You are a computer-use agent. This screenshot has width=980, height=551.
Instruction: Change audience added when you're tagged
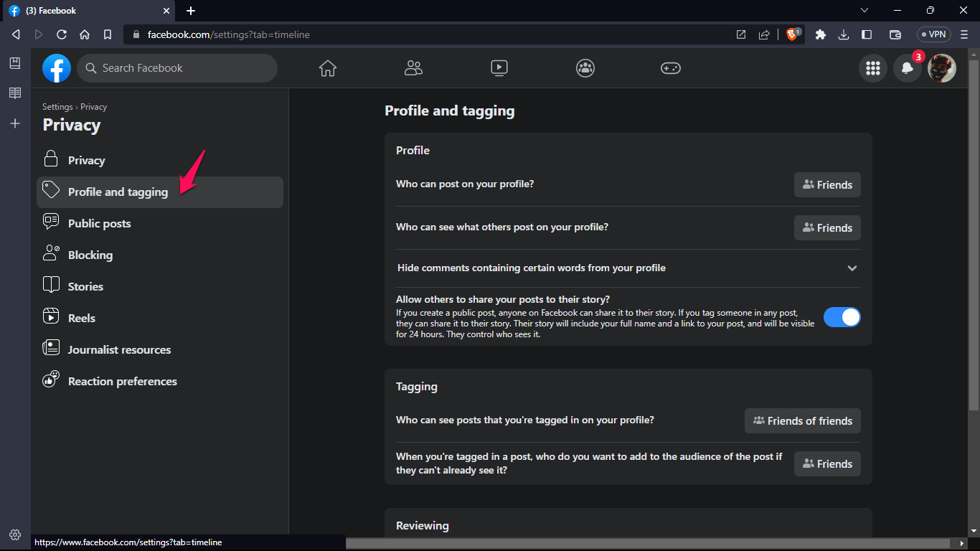827,463
